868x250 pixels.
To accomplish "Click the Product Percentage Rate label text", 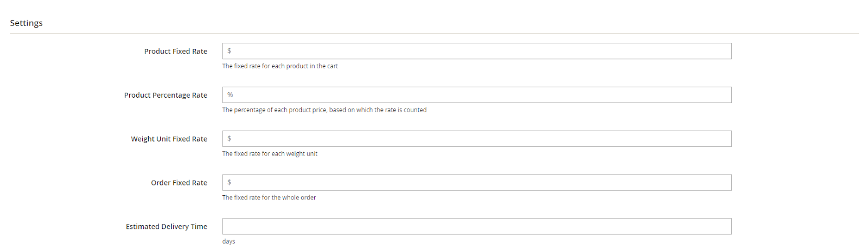I will coord(165,95).
